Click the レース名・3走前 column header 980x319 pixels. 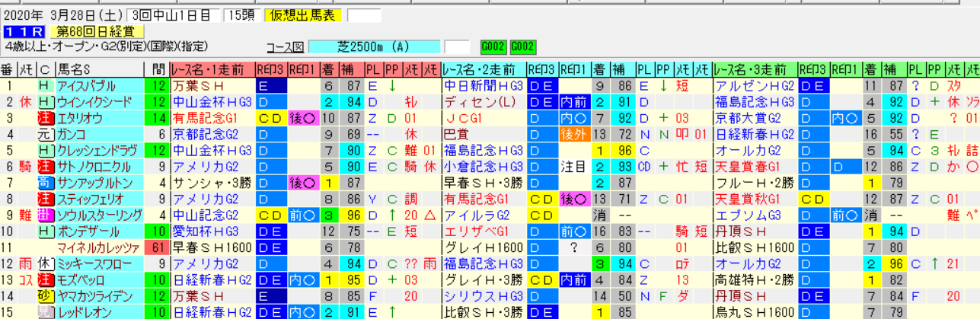tap(755, 69)
